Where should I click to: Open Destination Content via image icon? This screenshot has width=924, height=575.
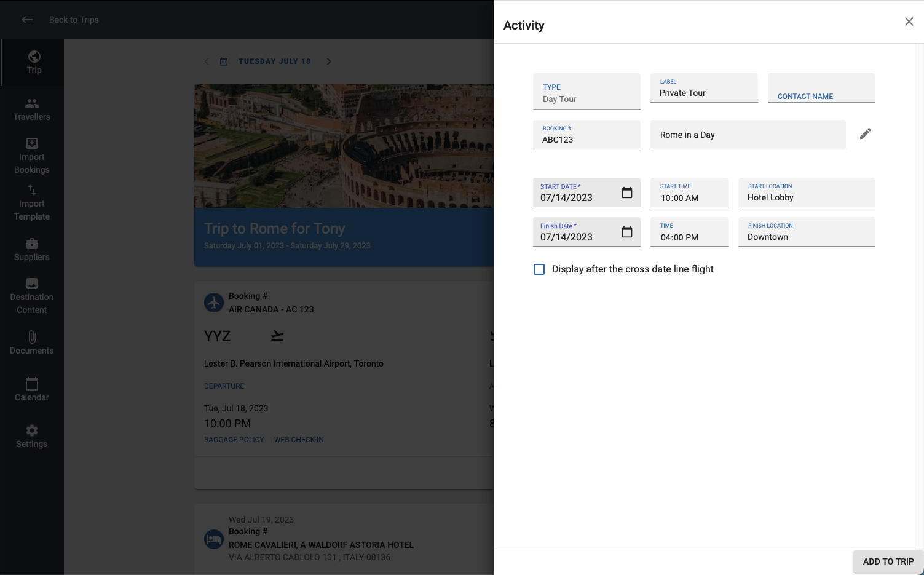click(x=32, y=284)
